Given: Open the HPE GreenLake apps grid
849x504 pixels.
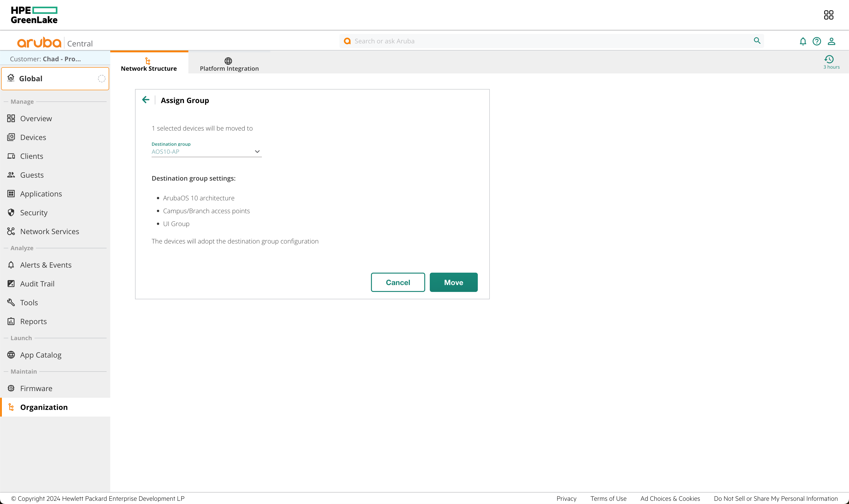Looking at the screenshot, I should pos(829,15).
